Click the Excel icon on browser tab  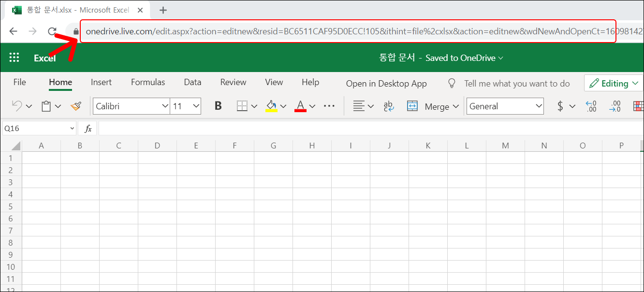click(17, 10)
